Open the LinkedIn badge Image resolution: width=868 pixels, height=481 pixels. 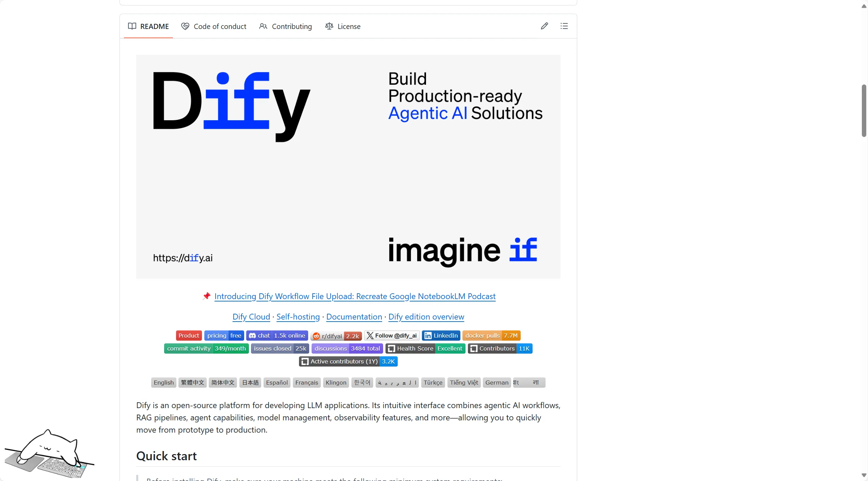[x=441, y=336]
